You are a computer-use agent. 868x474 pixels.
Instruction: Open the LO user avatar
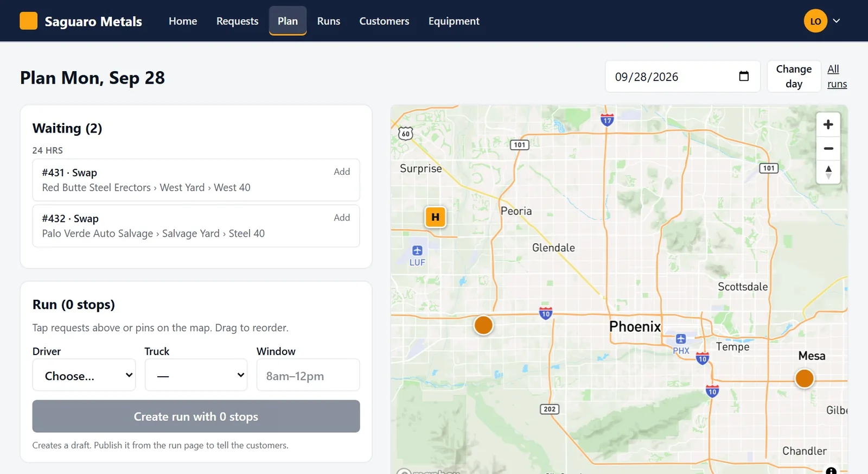(815, 21)
